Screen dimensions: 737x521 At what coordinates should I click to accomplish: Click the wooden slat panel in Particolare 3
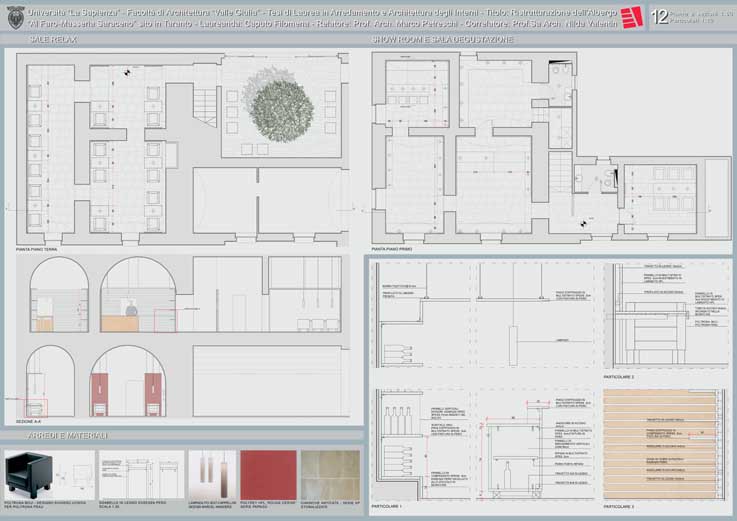point(661,440)
